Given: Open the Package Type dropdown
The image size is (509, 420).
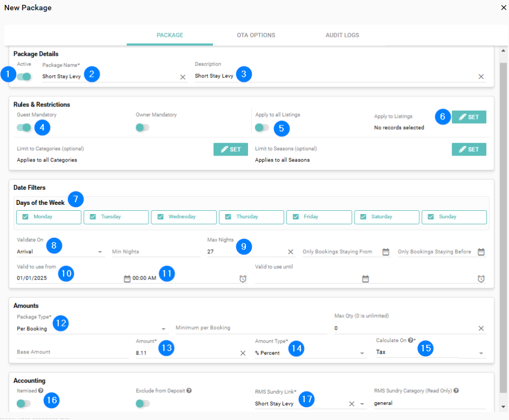Looking at the screenshot, I should coord(164,329).
